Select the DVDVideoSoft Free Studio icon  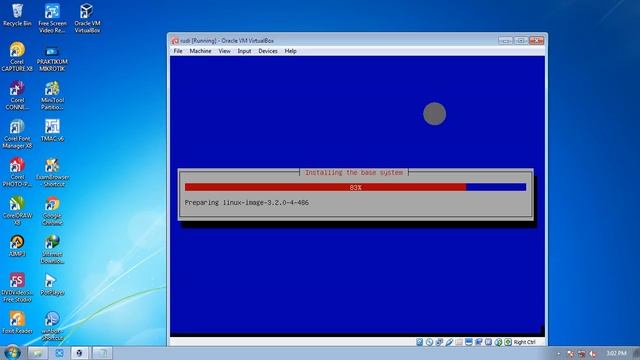(17, 288)
